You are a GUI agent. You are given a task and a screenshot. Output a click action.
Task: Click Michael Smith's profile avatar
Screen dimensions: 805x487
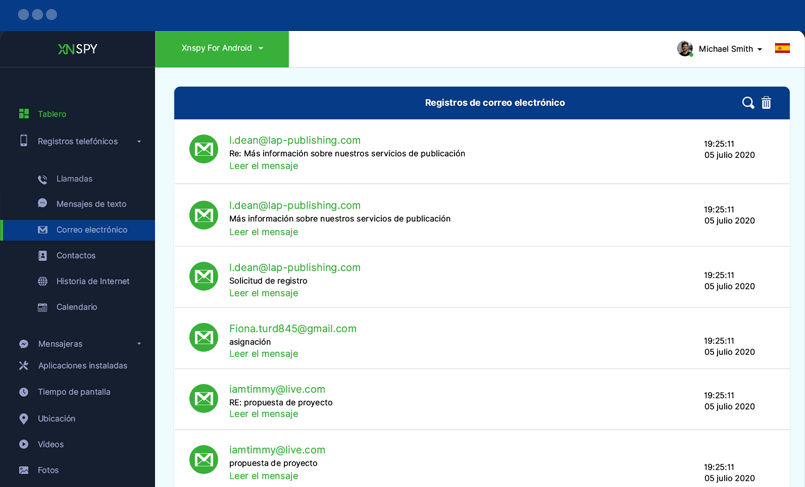pos(685,48)
